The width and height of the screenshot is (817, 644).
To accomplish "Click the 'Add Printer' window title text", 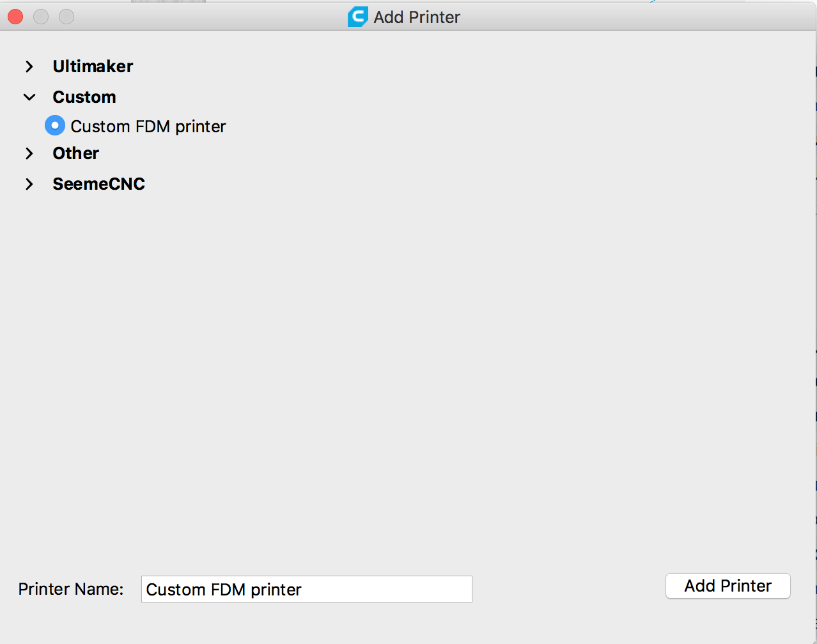I will (x=417, y=17).
